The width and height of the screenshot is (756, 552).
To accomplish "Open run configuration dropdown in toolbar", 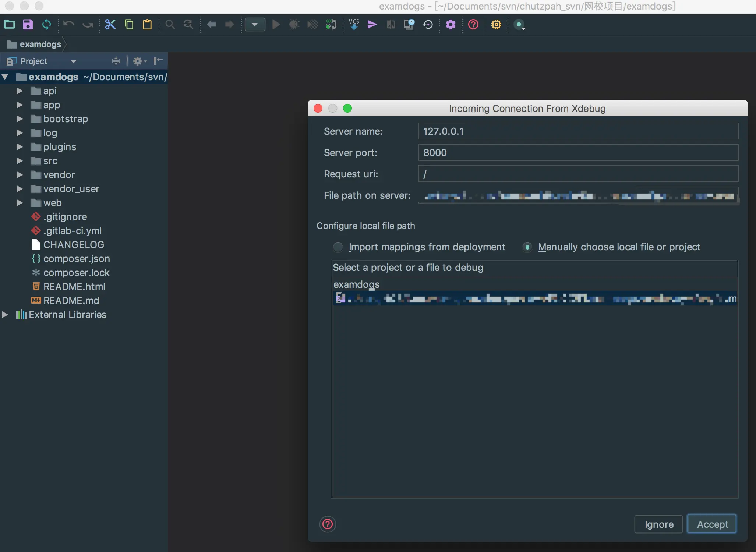I will [x=255, y=25].
